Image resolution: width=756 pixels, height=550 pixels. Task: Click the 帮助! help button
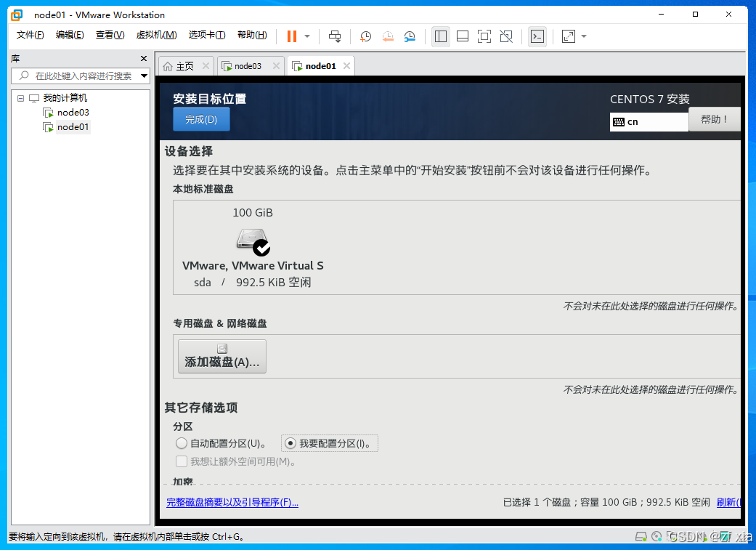(x=714, y=119)
